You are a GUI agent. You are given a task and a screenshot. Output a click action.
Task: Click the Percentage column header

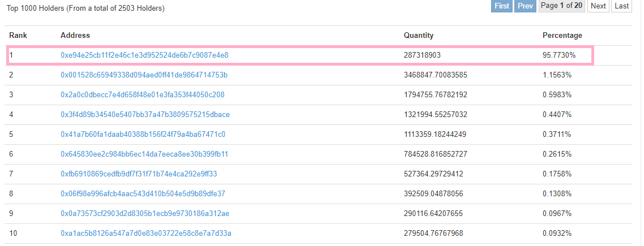click(562, 36)
